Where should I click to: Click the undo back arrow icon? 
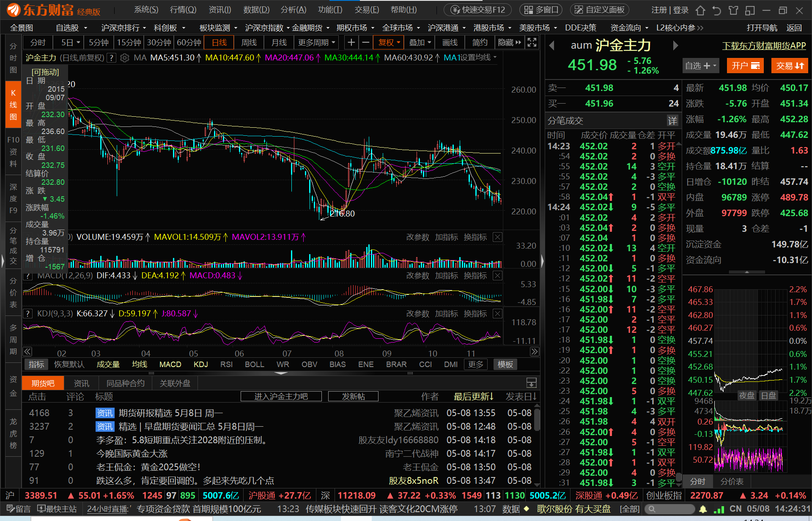[x=716, y=10]
